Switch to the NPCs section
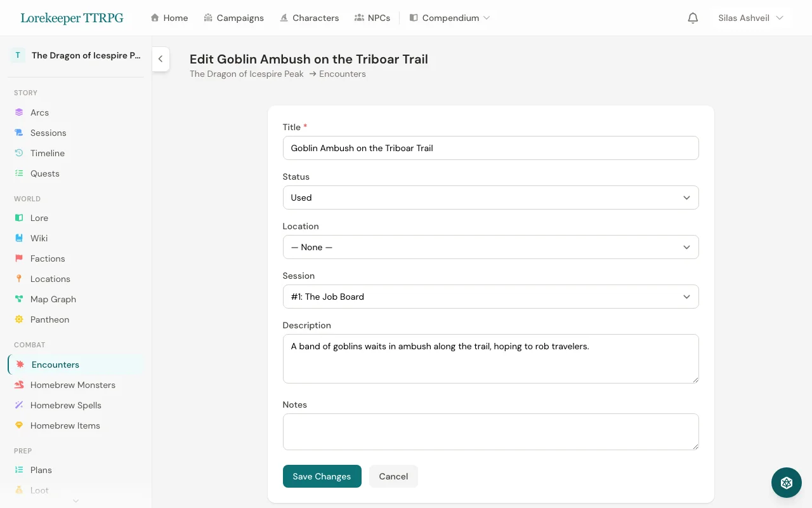Viewport: 812px width, 508px height. 372,18
